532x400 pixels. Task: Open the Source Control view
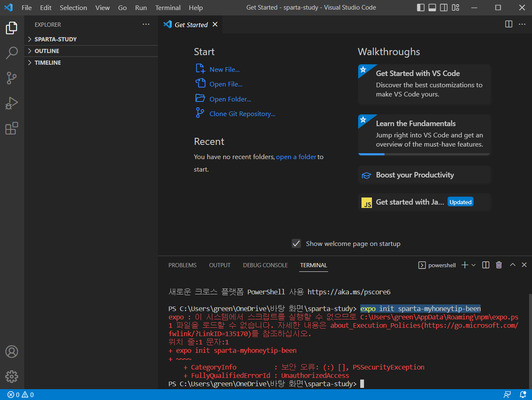pos(12,78)
